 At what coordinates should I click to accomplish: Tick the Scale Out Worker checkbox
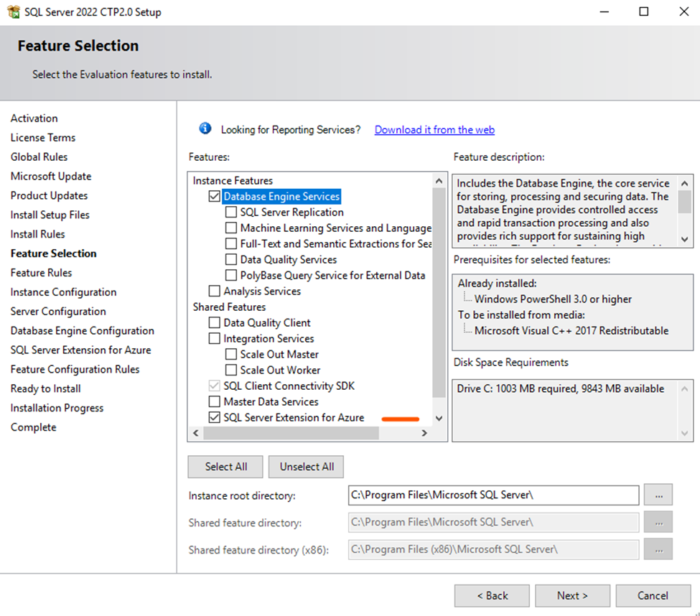pos(230,370)
